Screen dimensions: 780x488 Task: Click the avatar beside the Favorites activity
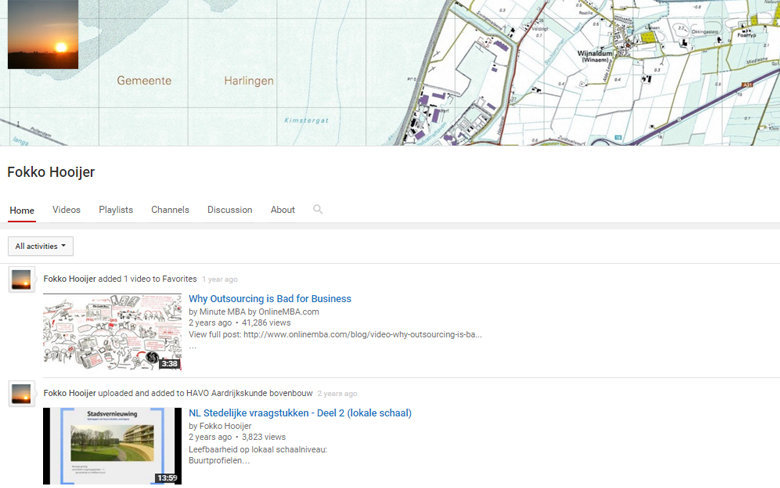21,279
